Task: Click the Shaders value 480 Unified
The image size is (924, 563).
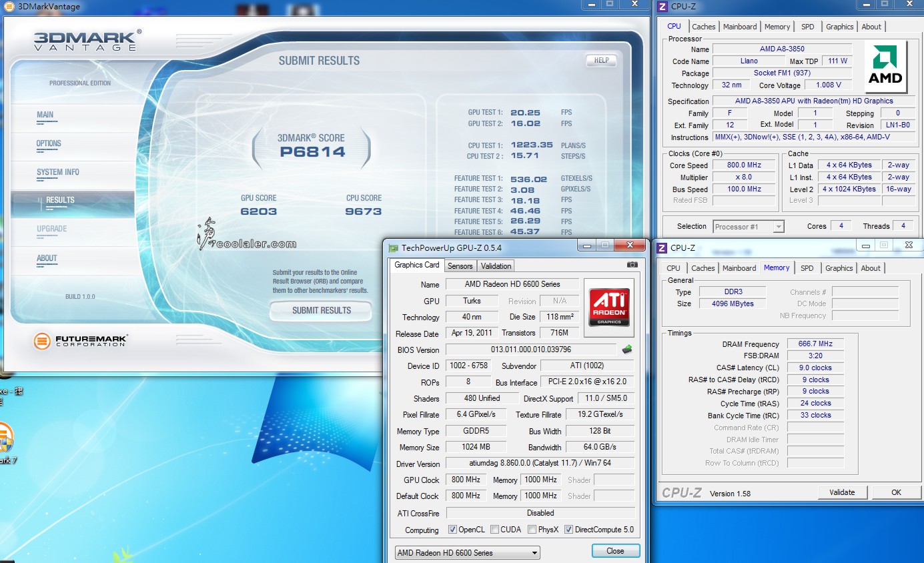Action: coord(482,398)
